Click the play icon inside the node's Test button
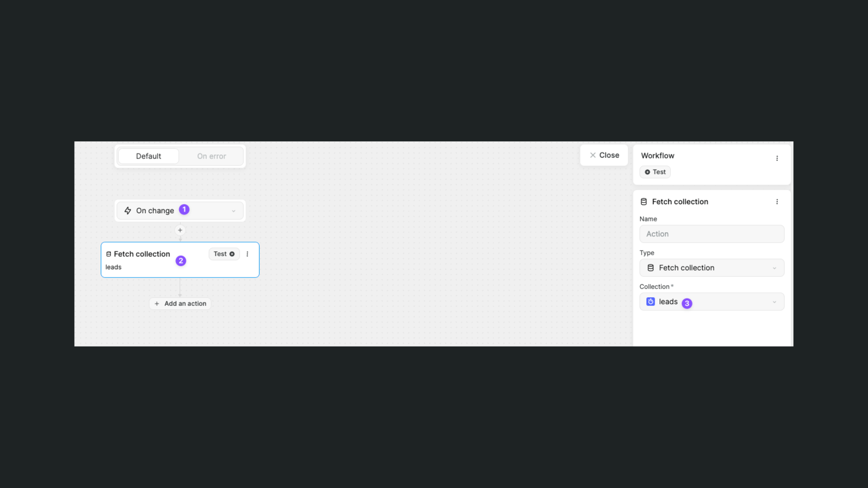 click(231, 254)
